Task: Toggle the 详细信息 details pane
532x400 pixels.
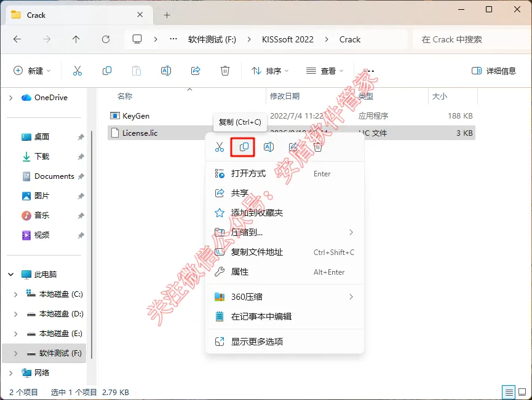Action: 494,71
